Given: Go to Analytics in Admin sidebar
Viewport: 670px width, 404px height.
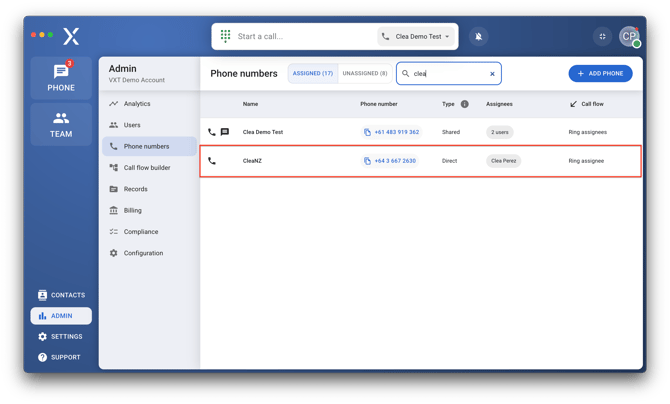Looking at the screenshot, I should (137, 104).
